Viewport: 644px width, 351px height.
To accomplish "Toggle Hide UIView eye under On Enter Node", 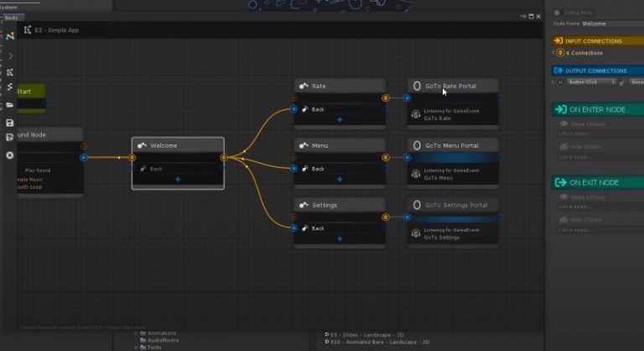I will click(562, 148).
